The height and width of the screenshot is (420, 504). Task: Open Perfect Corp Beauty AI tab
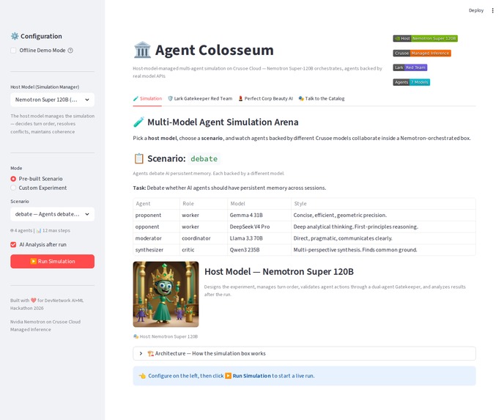click(x=265, y=98)
